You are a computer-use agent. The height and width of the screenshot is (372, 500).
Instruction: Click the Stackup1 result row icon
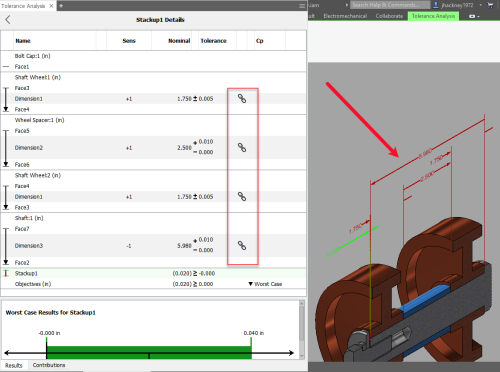(x=6, y=273)
